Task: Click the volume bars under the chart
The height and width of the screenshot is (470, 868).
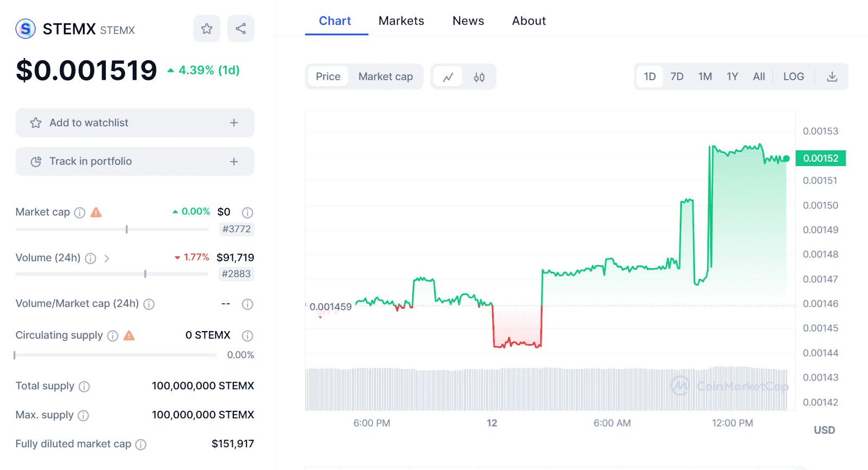Action: tap(546, 389)
